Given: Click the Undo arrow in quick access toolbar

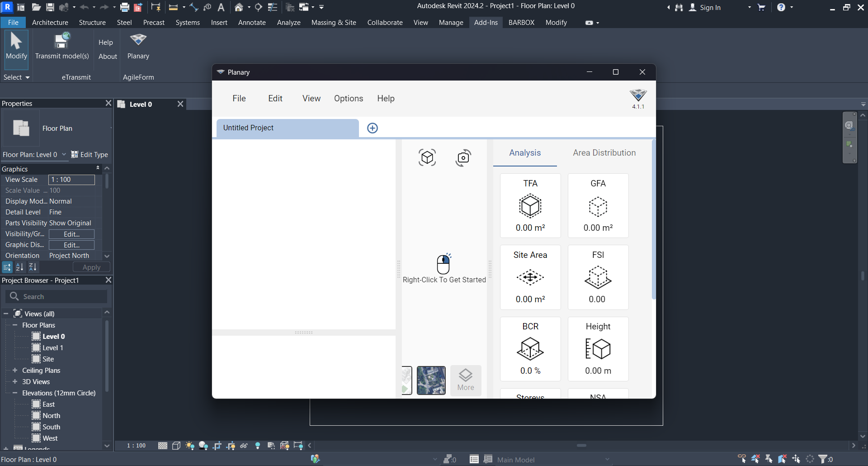Looking at the screenshot, I should (84, 7).
